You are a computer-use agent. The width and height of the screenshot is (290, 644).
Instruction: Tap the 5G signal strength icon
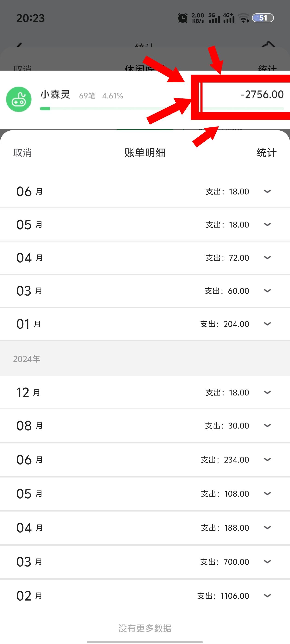click(x=214, y=18)
